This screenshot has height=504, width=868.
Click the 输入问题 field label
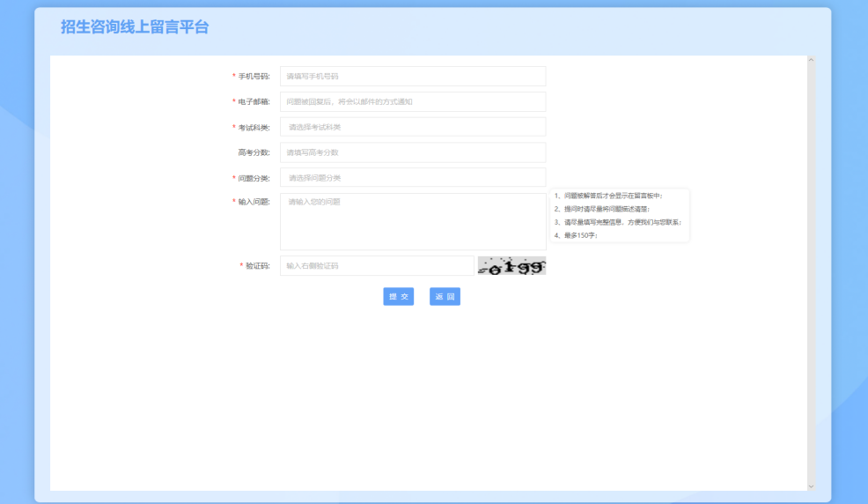click(254, 202)
